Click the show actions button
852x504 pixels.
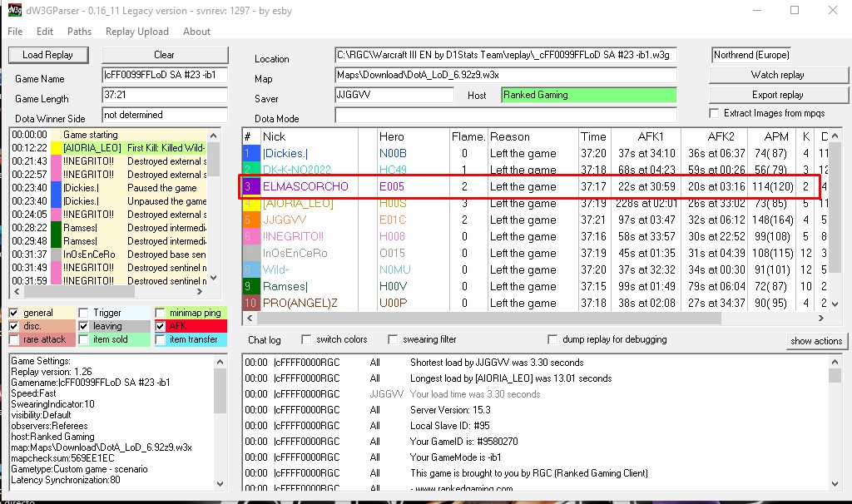816,341
